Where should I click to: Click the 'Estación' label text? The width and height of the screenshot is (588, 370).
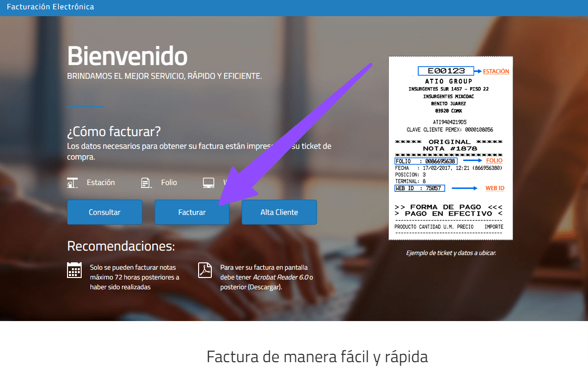pos(101,183)
